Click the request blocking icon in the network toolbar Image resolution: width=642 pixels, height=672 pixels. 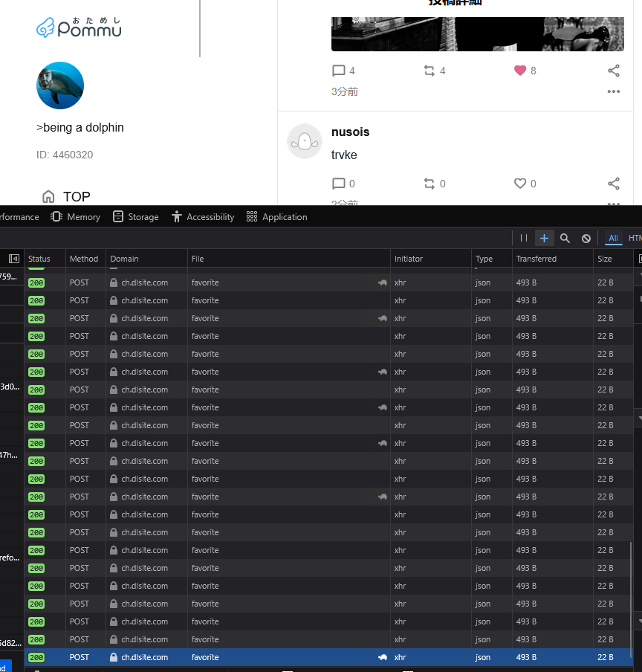586,238
